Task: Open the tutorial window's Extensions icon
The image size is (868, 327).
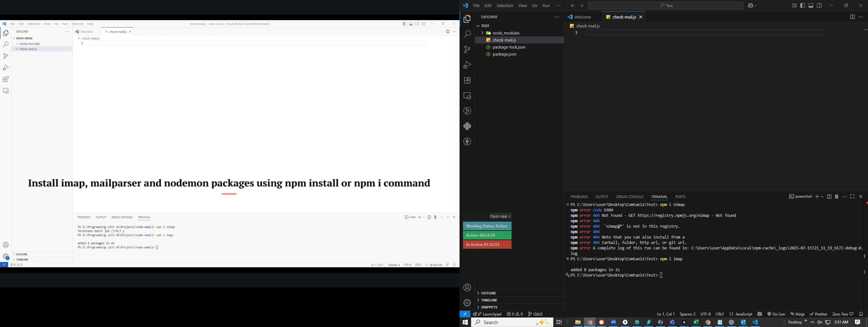Action: coord(6,79)
